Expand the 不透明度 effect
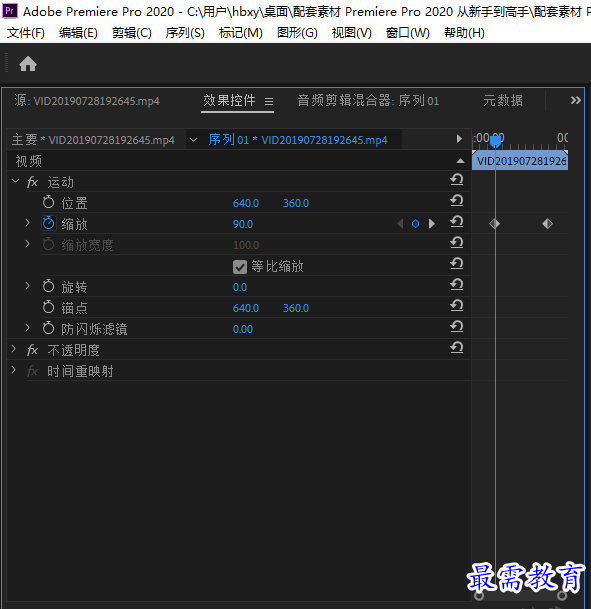Screen dimensions: 591x609 [14, 349]
